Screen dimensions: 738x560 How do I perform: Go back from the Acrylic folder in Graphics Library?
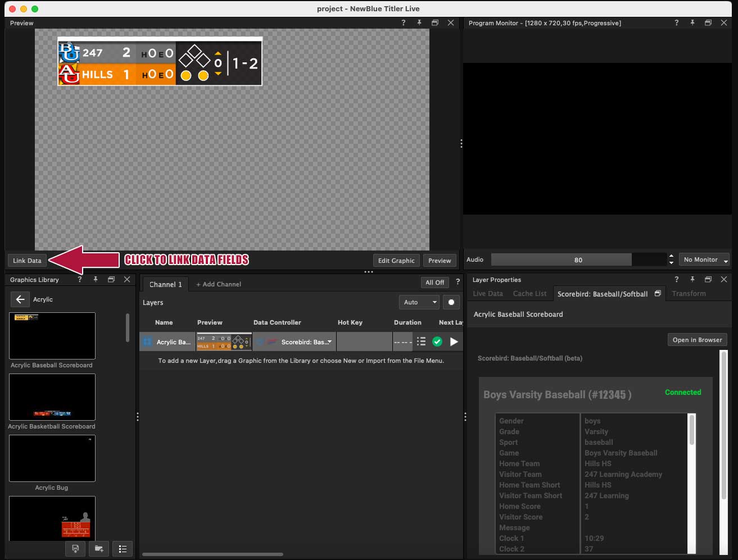[x=20, y=299]
